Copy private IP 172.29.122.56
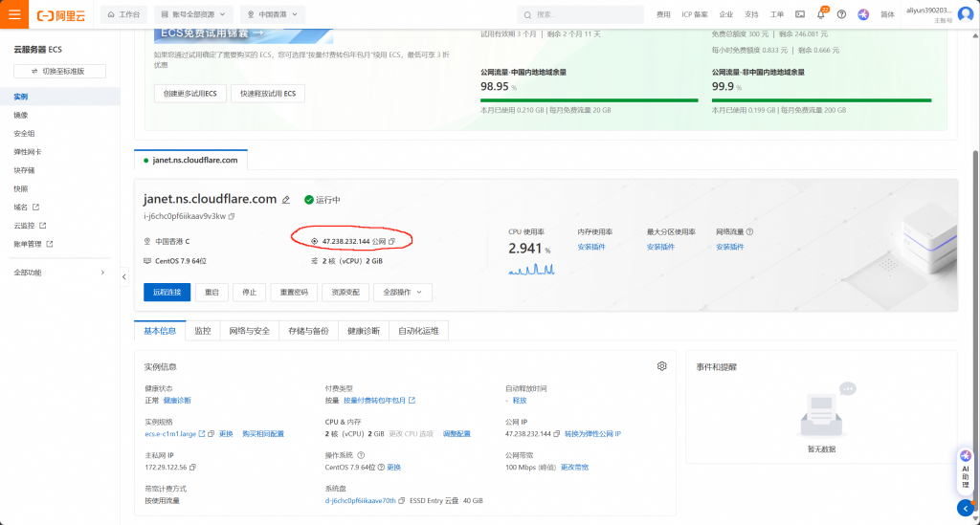 192,467
